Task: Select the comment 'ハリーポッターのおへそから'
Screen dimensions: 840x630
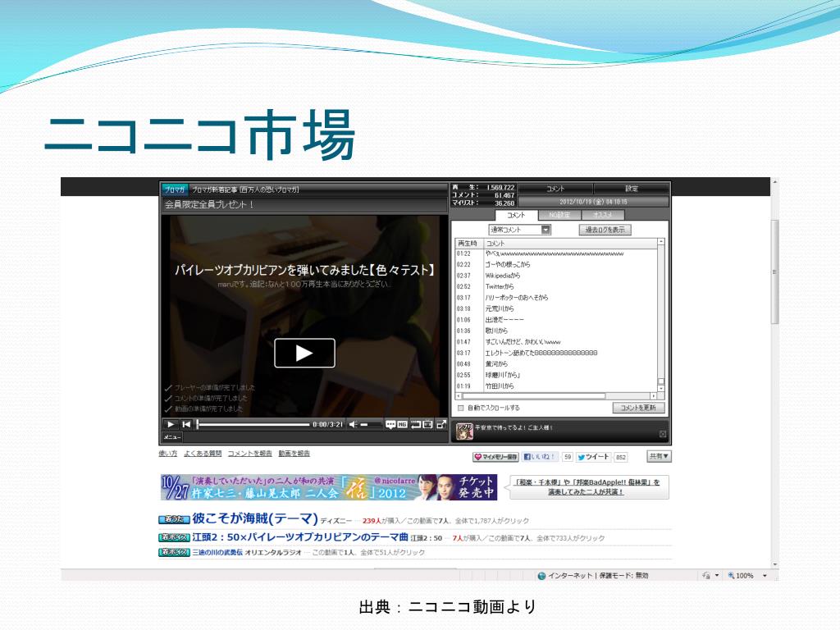Action: click(x=517, y=298)
